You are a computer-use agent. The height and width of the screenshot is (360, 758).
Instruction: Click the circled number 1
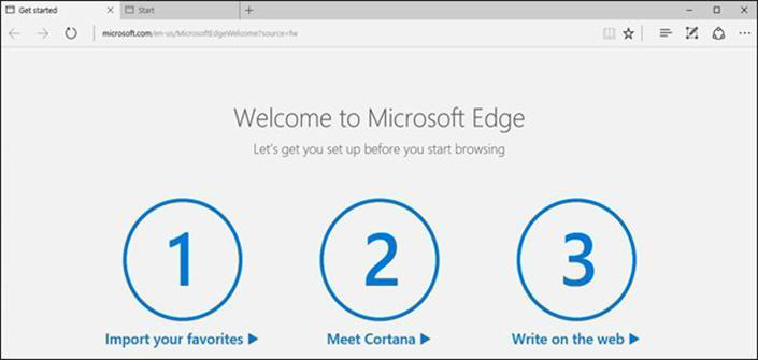pos(182,259)
